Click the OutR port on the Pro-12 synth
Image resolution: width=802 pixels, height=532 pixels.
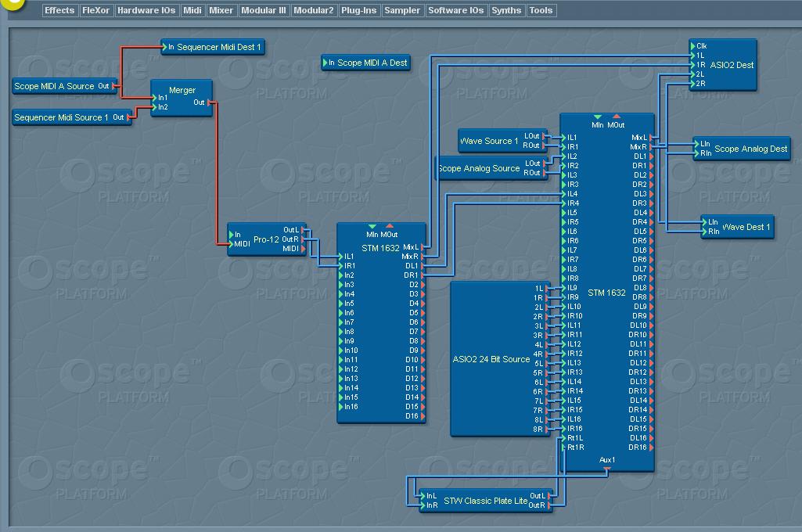(x=304, y=239)
